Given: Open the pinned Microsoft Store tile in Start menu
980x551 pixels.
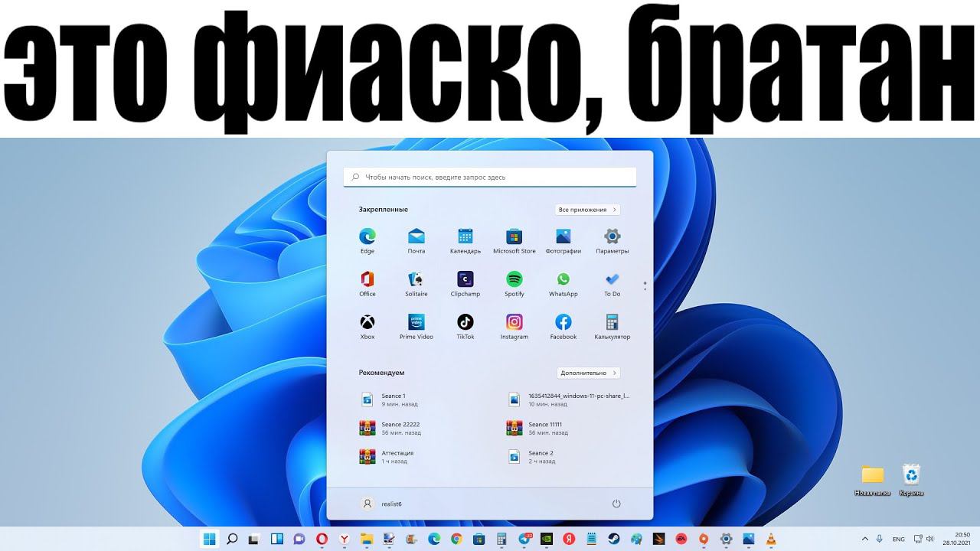Looking at the screenshot, I should pyautogui.click(x=514, y=240).
